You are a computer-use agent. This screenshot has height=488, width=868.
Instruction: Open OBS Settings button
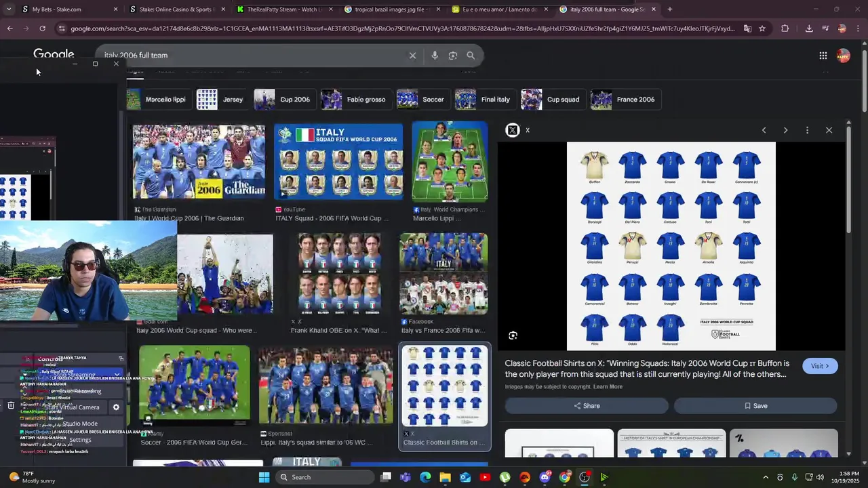tap(80, 440)
